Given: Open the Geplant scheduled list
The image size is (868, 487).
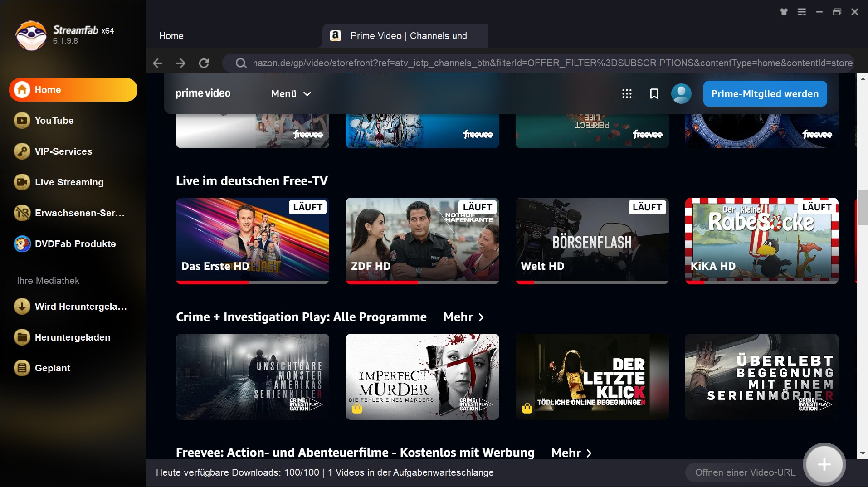Looking at the screenshot, I should coord(73,368).
